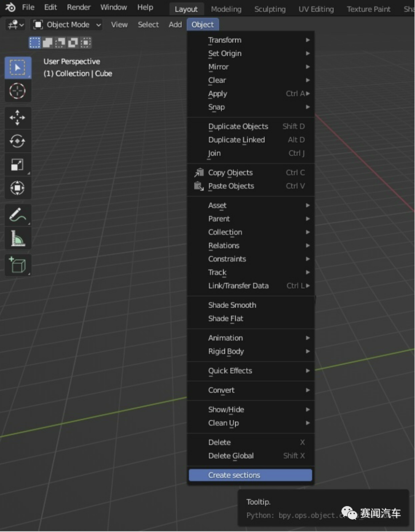415x532 pixels.
Task: Select the Annotate pencil tool
Action: tap(18, 215)
